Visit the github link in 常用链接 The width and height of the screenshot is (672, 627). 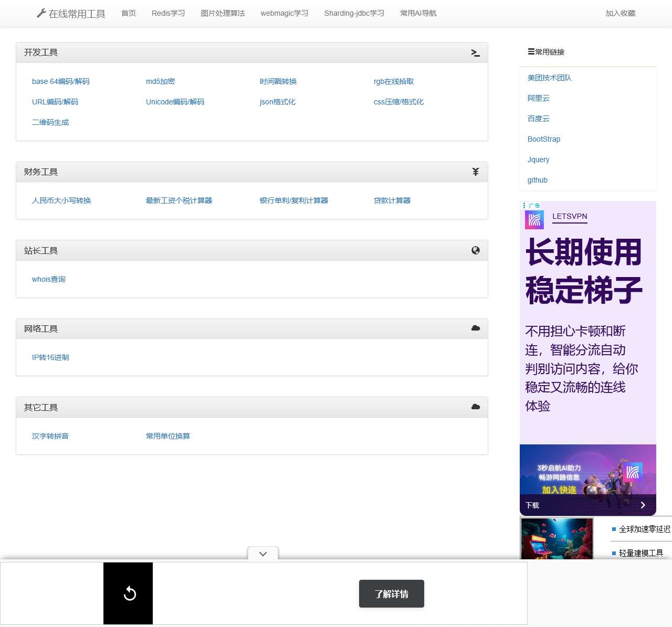537,180
